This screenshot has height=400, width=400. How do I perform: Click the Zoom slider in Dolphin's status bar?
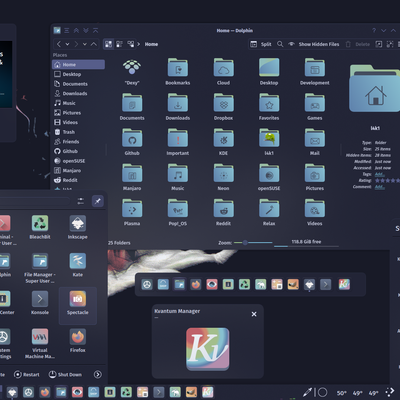point(253,243)
